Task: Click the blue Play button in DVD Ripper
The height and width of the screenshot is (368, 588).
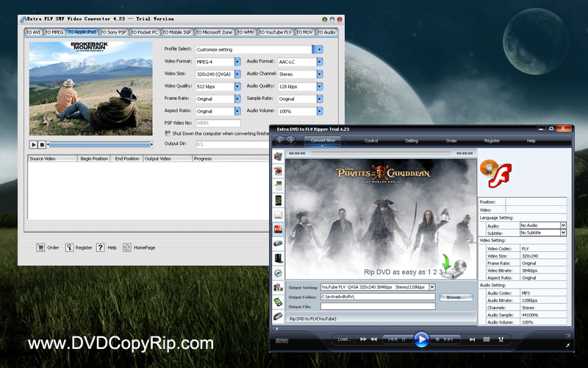Action: pyautogui.click(x=421, y=339)
